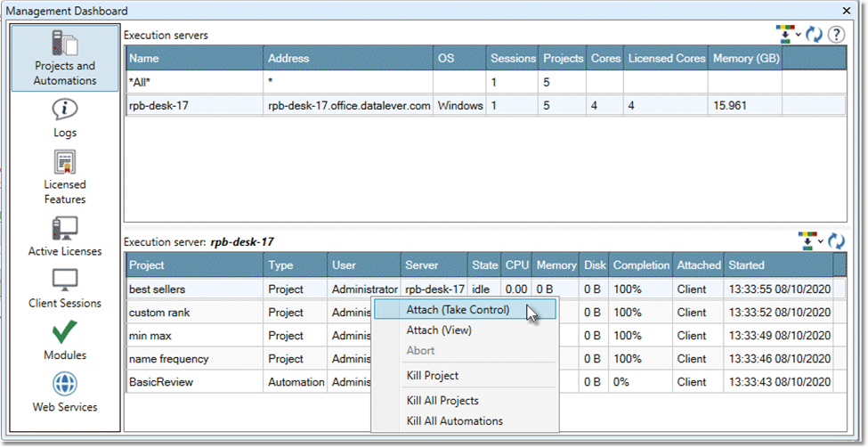868x448 pixels.
Task: Go to Active Licenses
Action: point(65,236)
